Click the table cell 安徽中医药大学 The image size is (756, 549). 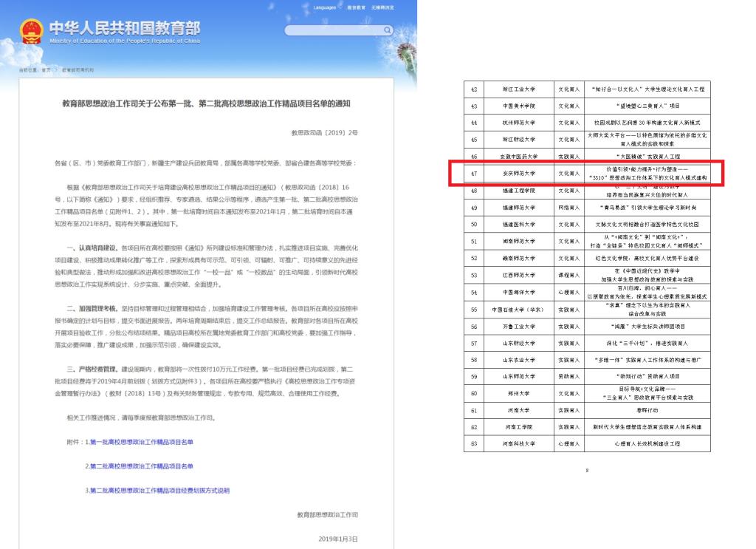pos(519,157)
